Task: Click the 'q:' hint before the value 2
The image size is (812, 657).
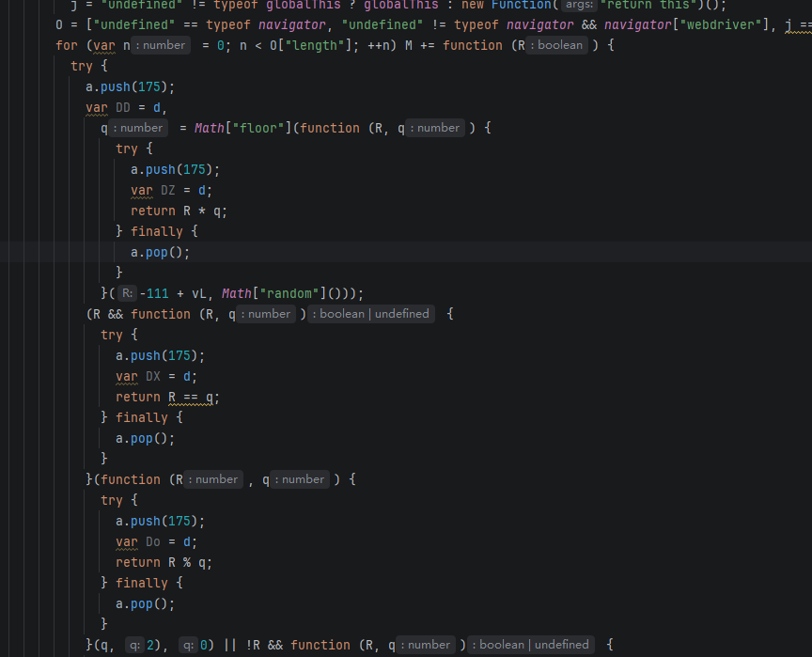Action: 134,645
